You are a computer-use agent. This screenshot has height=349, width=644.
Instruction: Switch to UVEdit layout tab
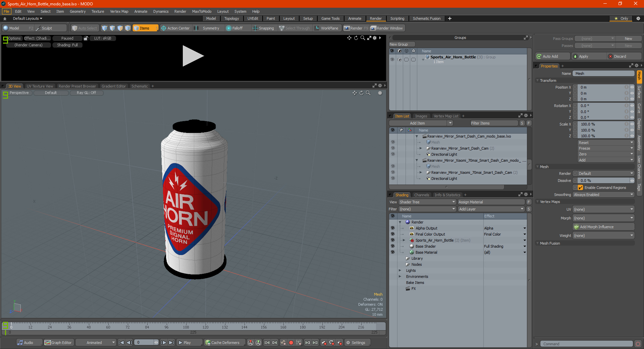pos(253,18)
